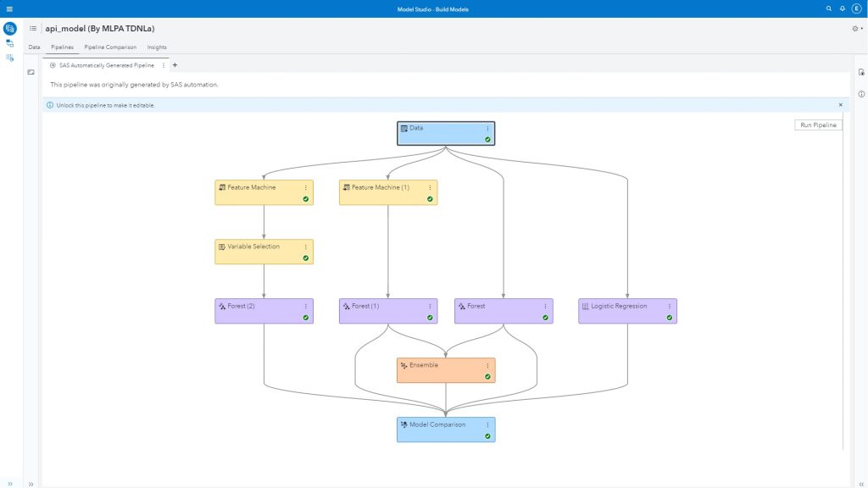
Task: Open the user account avatar menu
Action: click(858, 8)
